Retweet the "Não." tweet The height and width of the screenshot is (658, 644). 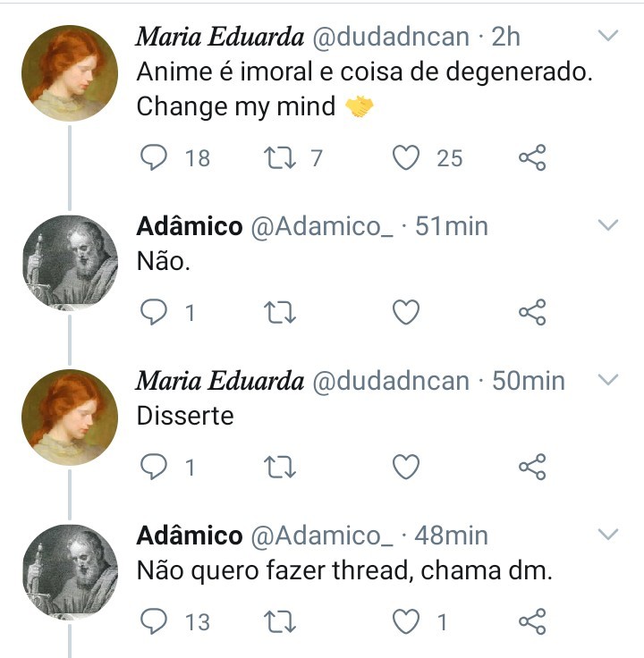click(x=280, y=312)
